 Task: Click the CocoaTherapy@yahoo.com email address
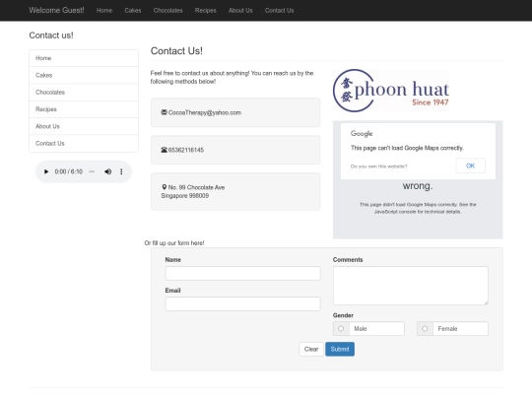point(205,112)
